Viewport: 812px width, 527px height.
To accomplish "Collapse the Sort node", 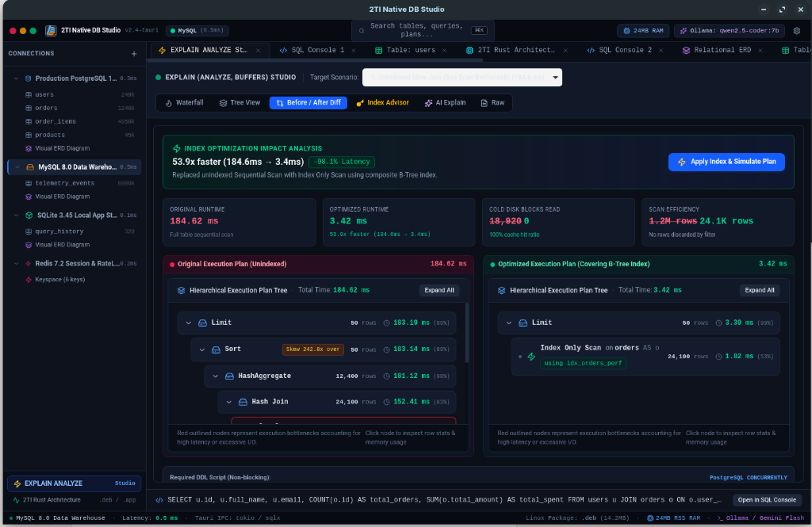I will coord(202,349).
